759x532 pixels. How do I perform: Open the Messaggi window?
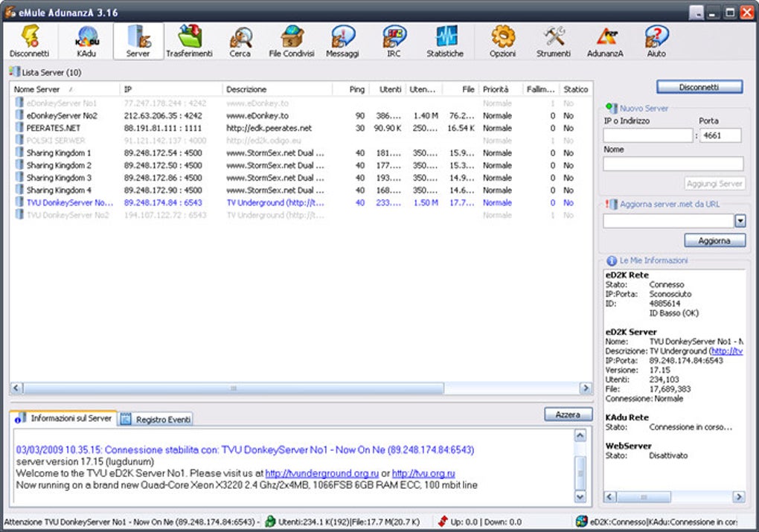coord(342,41)
